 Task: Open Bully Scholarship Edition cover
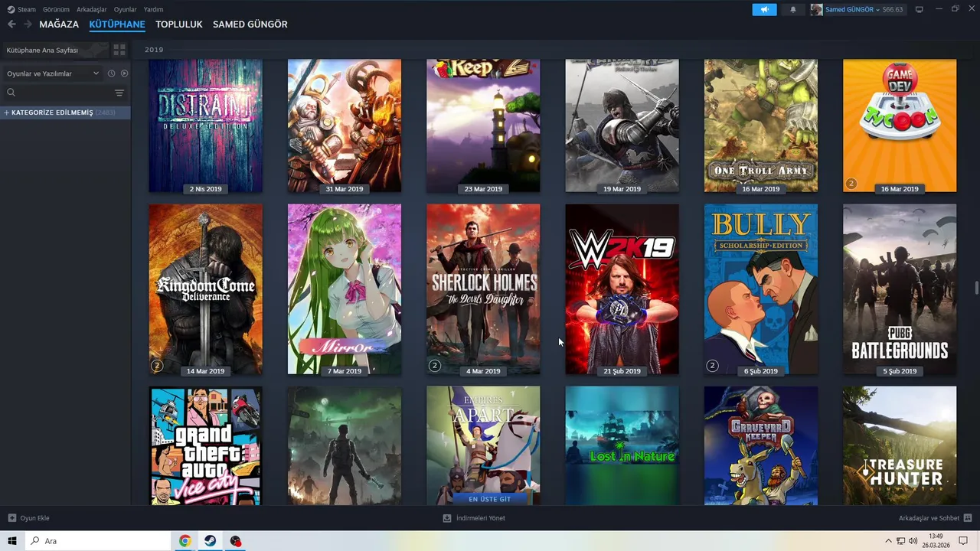(x=760, y=289)
